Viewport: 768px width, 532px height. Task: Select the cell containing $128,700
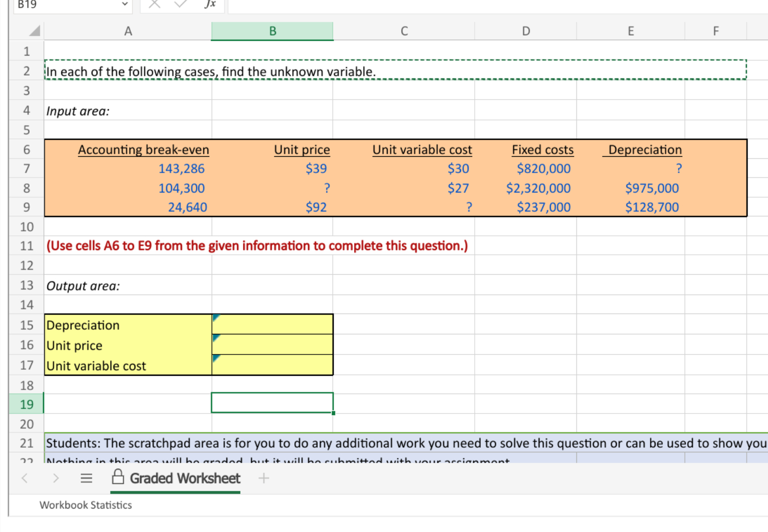(x=631, y=207)
